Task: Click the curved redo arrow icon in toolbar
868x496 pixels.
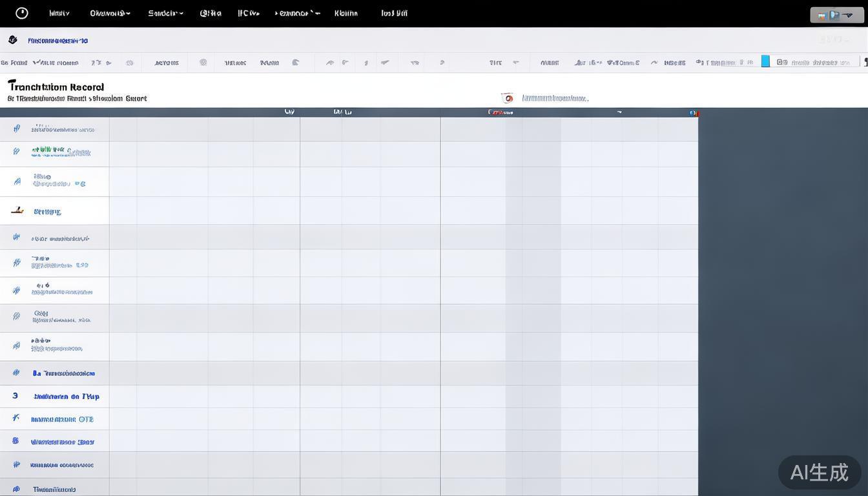Action: 654,63
